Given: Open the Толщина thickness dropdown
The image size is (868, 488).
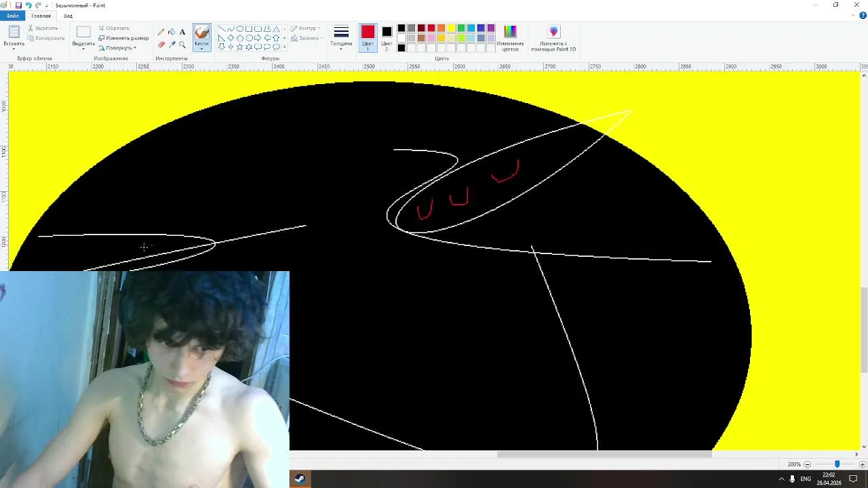Looking at the screenshot, I should [341, 37].
